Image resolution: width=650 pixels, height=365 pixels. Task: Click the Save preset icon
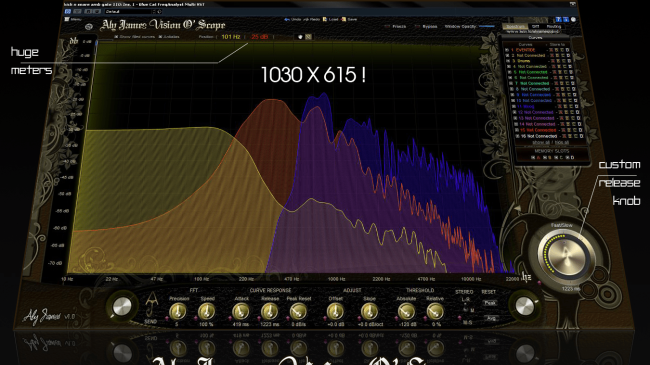343,19
